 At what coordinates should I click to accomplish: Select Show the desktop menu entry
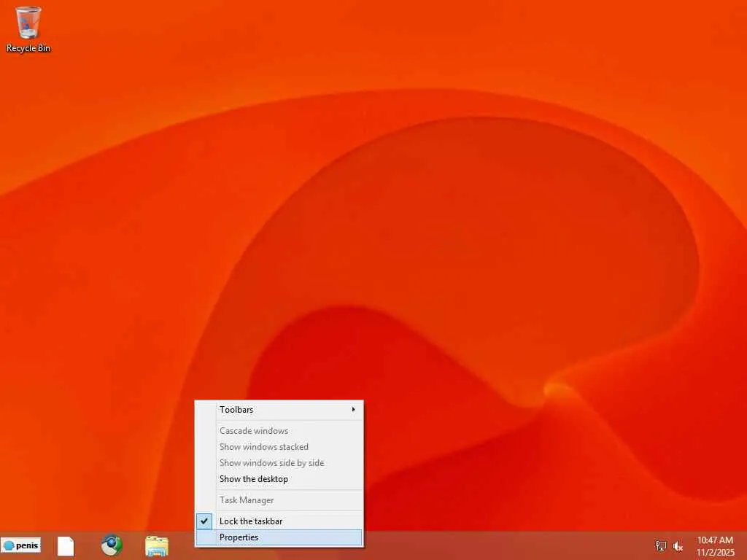(279, 479)
